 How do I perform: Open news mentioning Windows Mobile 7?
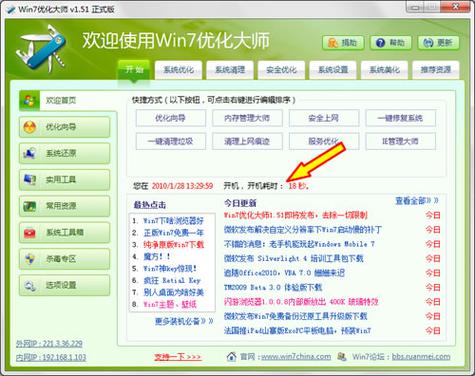click(x=299, y=244)
